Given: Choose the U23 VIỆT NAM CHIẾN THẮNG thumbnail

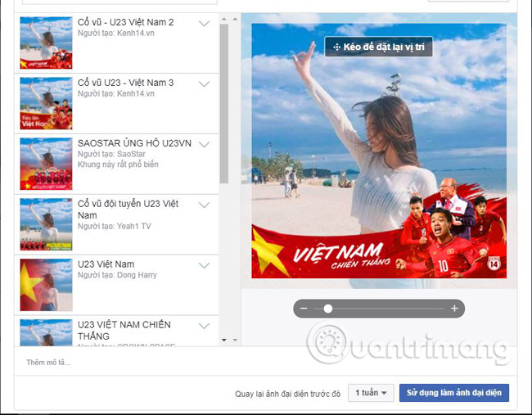Looking at the screenshot, I should click(x=46, y=332).
